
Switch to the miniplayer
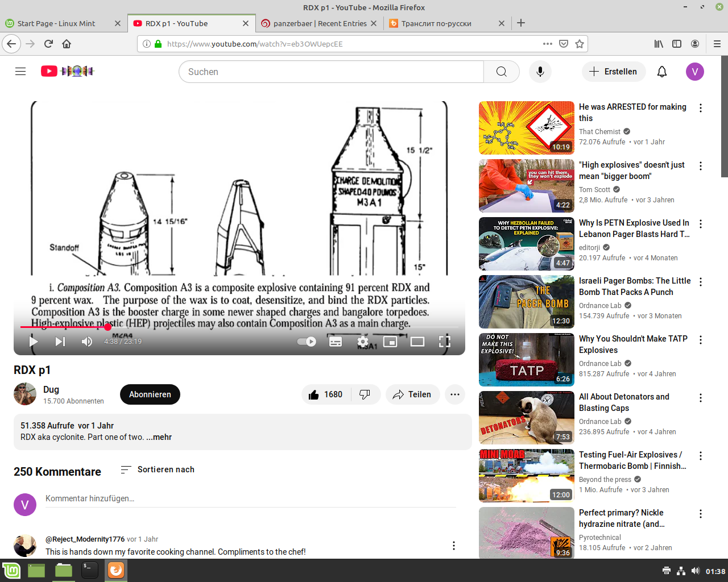coord(390,342)
